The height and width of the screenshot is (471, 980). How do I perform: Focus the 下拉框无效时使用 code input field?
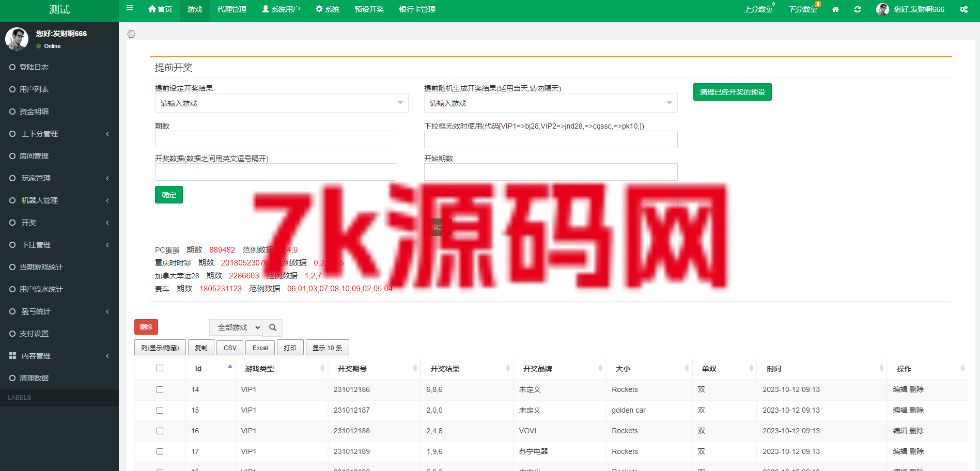[551, 139]
